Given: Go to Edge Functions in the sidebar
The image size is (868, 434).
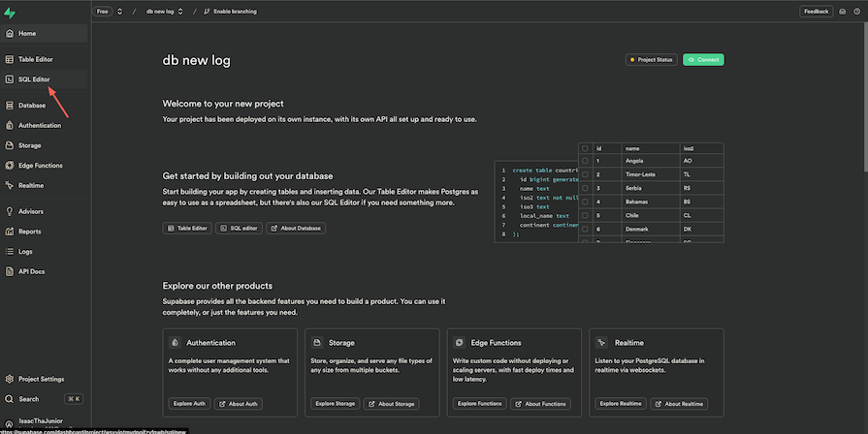Looking at the screenshot, I should (x=40, y=166).
